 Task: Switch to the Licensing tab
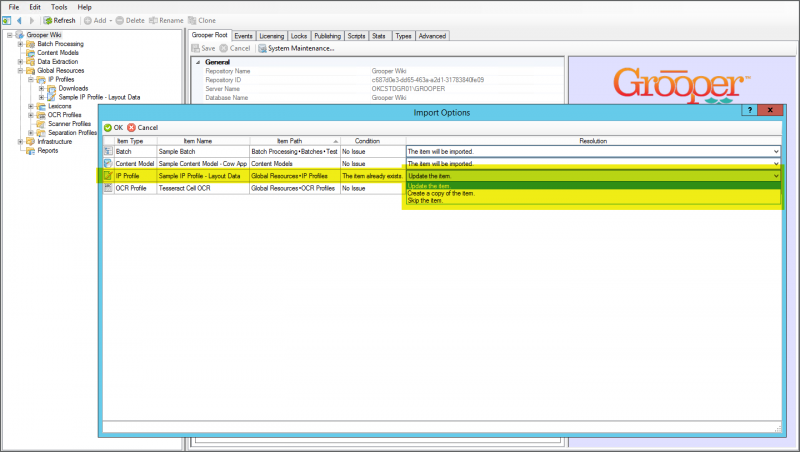[x=272, y=35]
